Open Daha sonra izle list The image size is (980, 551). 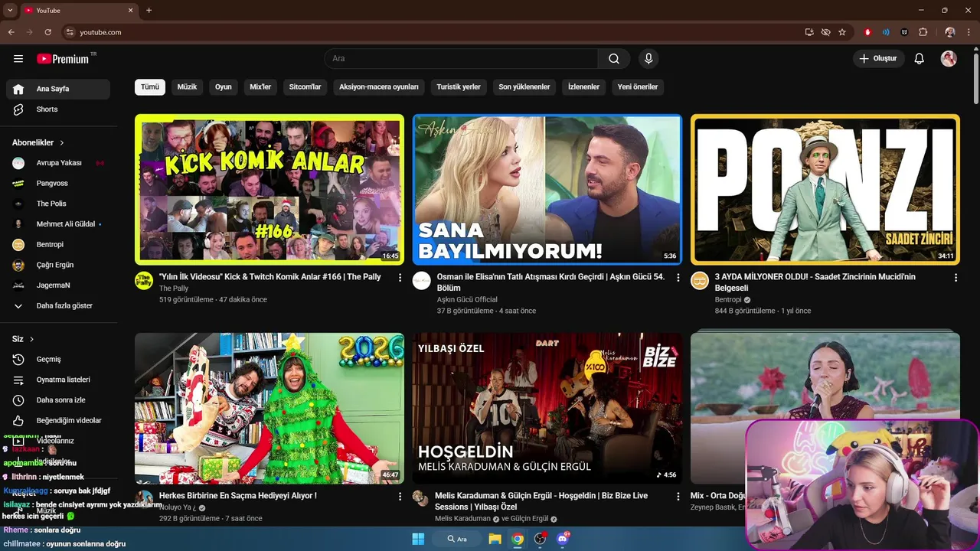point(58,400)
